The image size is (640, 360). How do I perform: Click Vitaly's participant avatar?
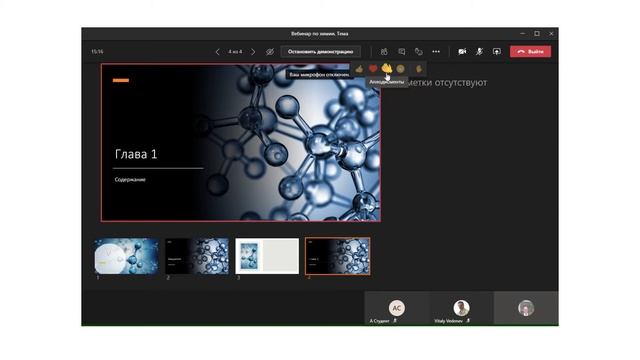(461, 308)
